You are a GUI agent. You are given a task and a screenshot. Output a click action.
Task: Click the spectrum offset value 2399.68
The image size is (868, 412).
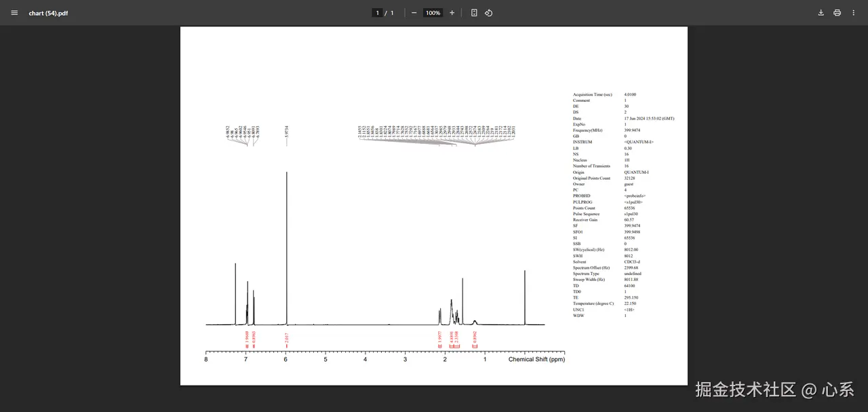pyautogui.click(x=631, y=268)
